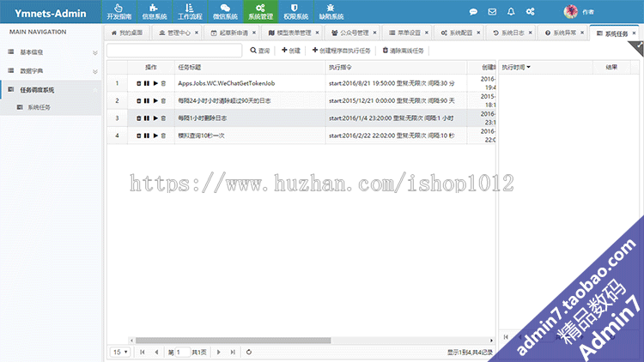
Task: Switch to the 模型表单管理 tab
Action: 290,33
